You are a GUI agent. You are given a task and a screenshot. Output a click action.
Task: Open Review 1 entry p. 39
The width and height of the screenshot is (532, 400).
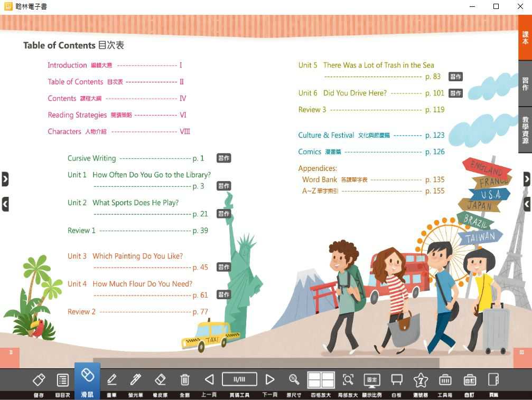[138, 231]
